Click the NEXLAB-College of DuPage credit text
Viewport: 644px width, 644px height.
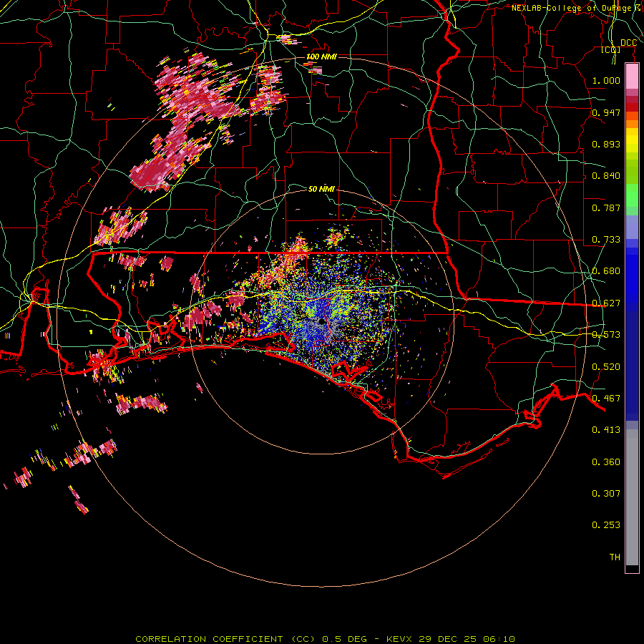pyautogui.click(x=573, y=8)
